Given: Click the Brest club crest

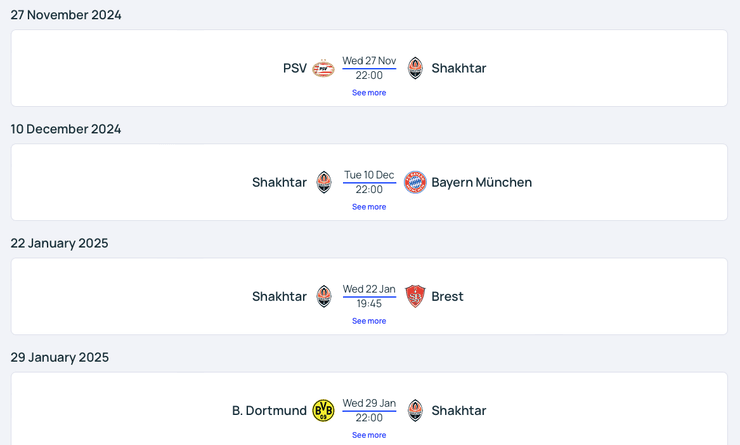Looking at the screenshot, I should 415,296.
